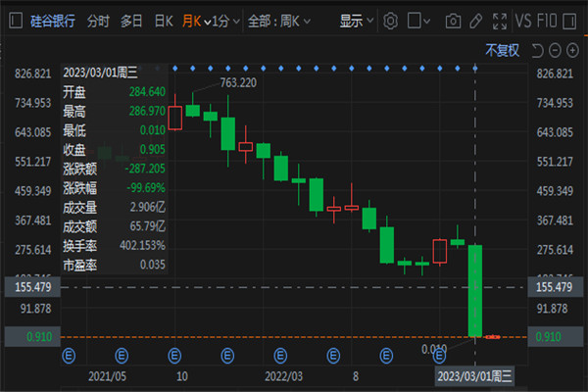The height and width of the screenshot is (392, 588).
Task: Click the green 0.910 current price tag on right
Action: tap(555, 336)
